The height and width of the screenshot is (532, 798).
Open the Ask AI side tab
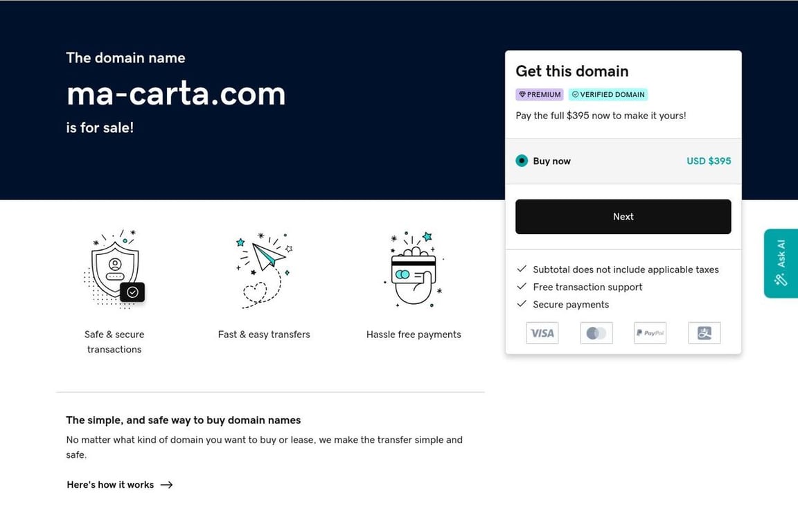coord(781,263)
